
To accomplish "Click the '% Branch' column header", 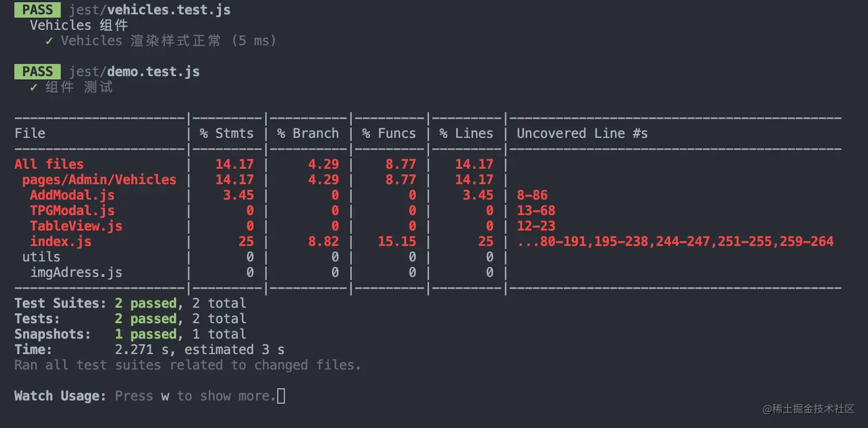I will tap(308, 133).
